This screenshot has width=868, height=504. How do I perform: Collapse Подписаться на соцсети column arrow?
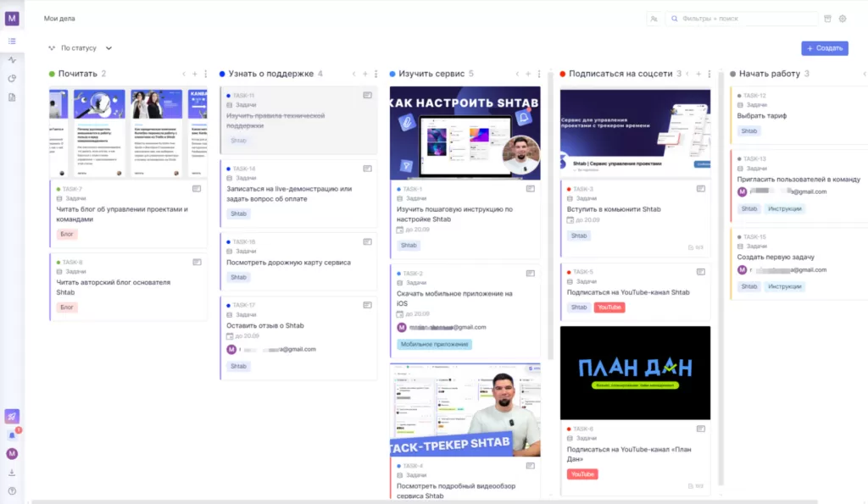(687, 74)
